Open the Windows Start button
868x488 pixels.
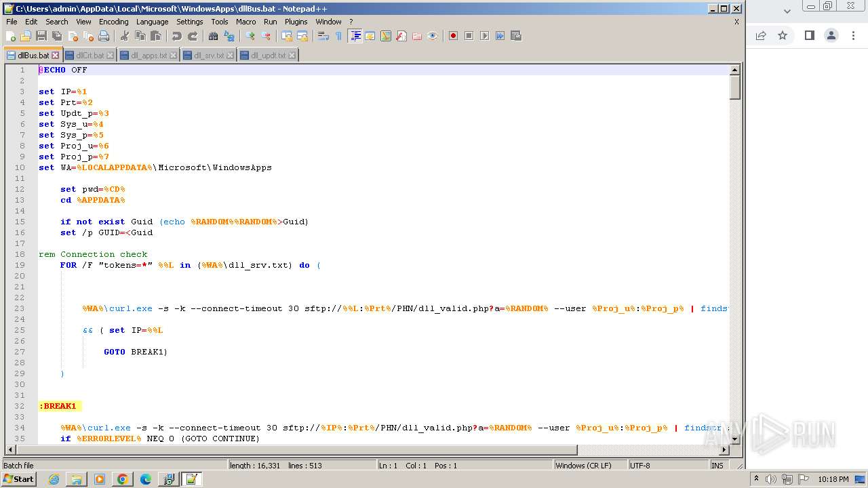18,479
